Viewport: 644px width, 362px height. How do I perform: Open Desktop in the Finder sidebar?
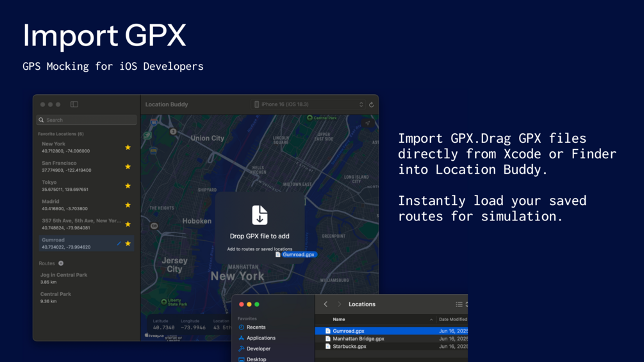click(x=252, y=359)
